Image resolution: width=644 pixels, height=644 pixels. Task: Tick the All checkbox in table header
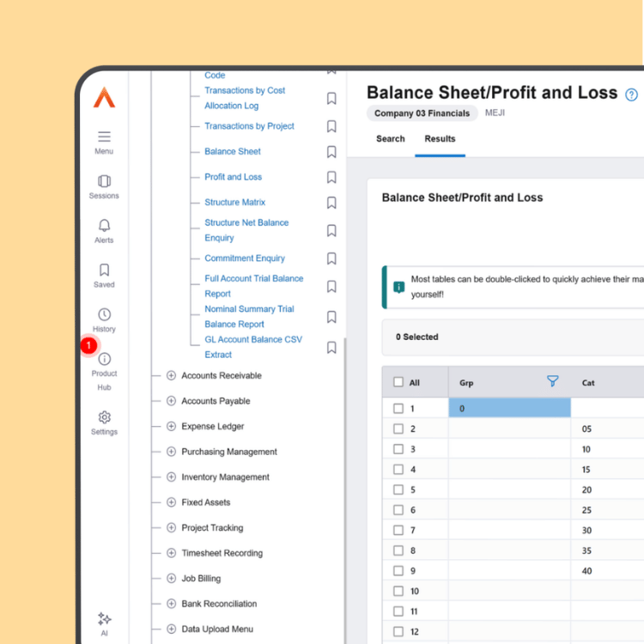[398, 382]
